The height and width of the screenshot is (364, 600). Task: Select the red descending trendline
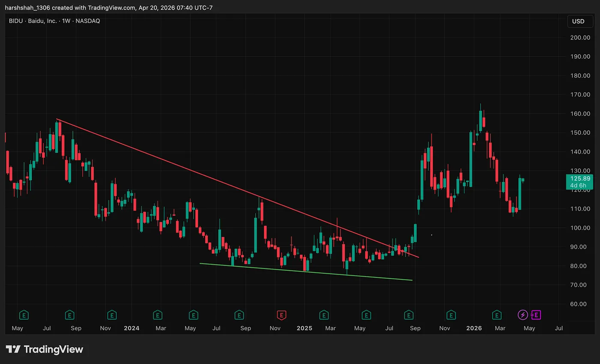coord(238,188)
